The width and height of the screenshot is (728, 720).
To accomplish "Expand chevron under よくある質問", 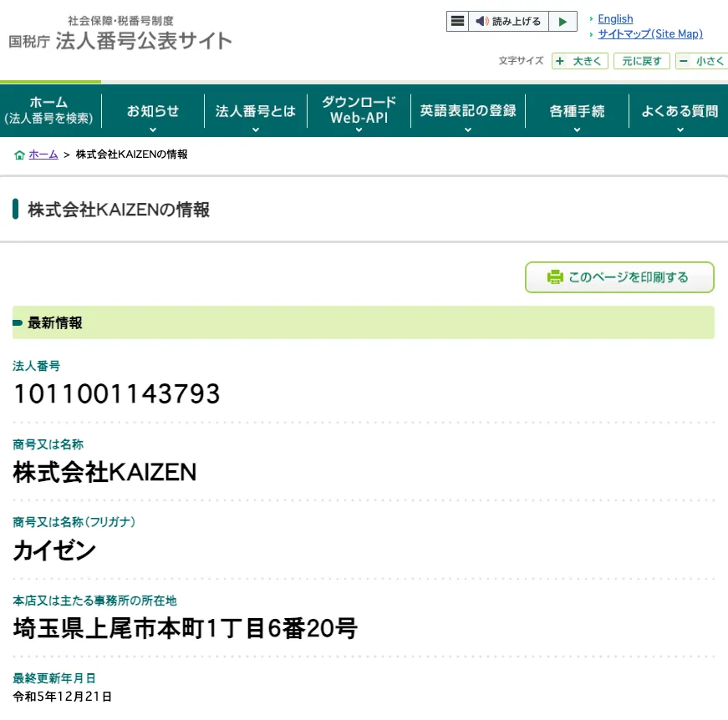I will pos(680,130).
